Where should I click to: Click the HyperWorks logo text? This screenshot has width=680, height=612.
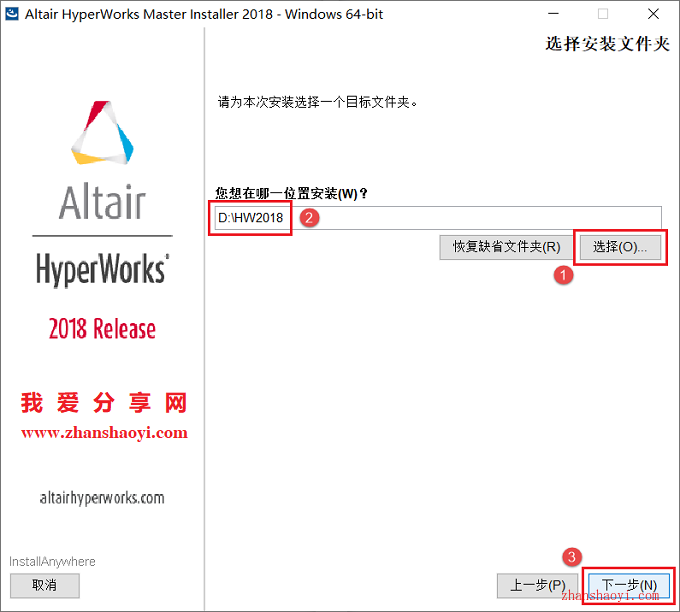[102, 269]
